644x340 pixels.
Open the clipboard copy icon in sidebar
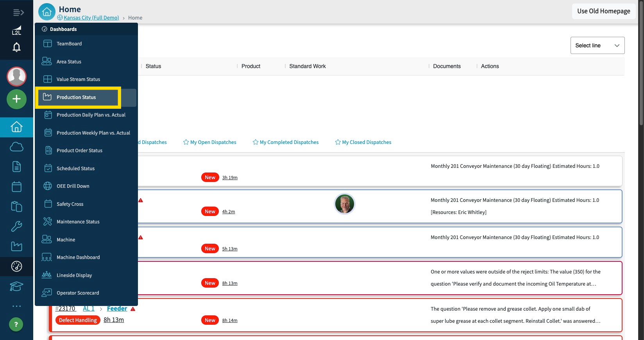coord(16,206)
